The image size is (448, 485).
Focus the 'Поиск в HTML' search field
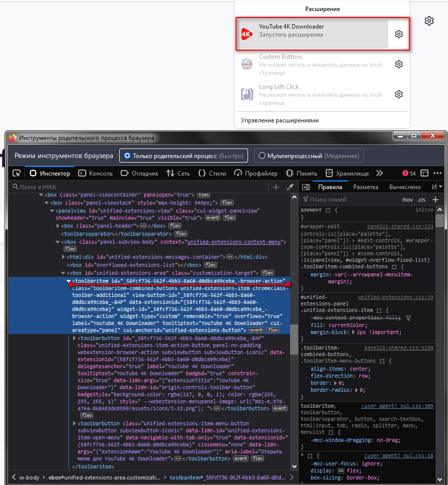139,187
